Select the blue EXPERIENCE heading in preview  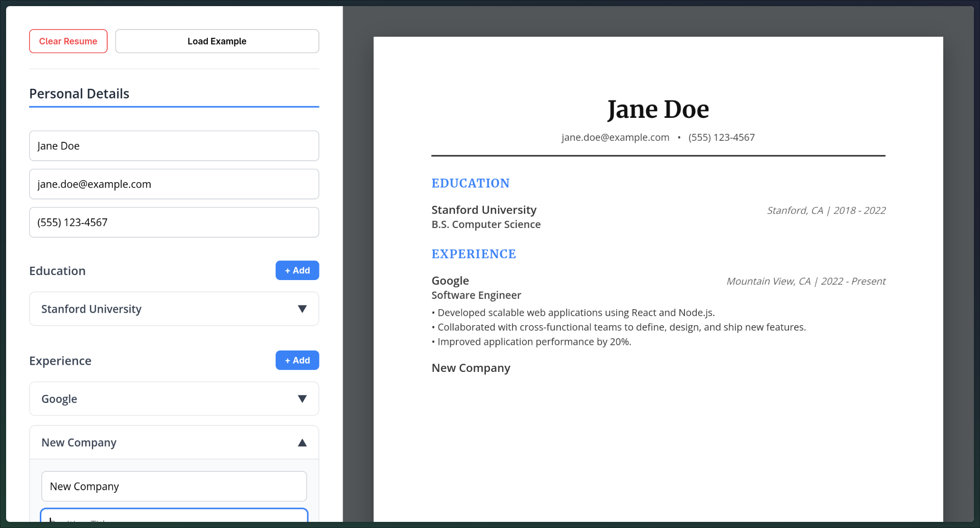coord(474,254)
